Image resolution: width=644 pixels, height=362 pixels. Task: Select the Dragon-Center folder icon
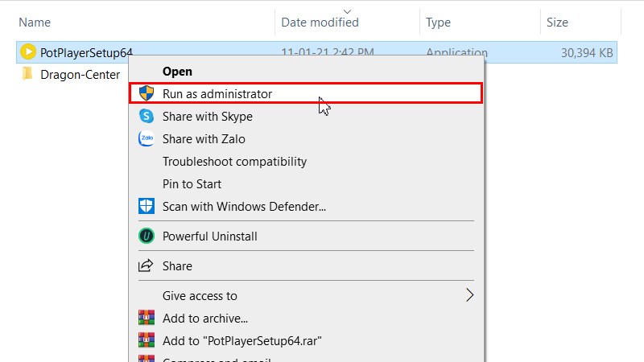[27, 75]
